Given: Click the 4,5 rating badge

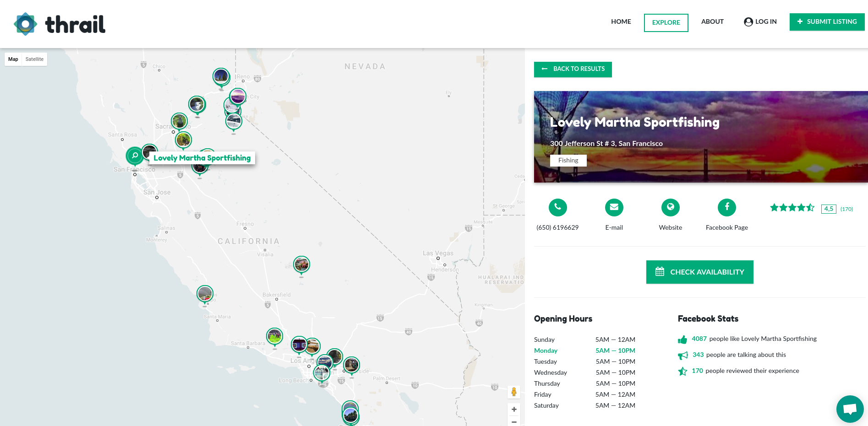Looking at the screenshot, I should (829, 209).
